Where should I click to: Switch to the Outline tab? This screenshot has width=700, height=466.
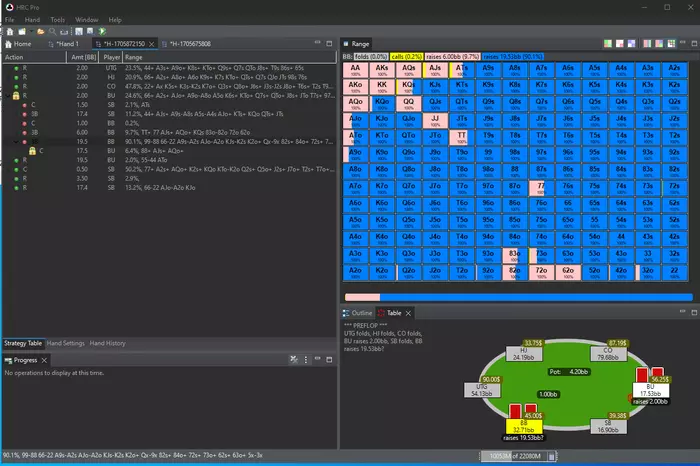pos(358,313)
